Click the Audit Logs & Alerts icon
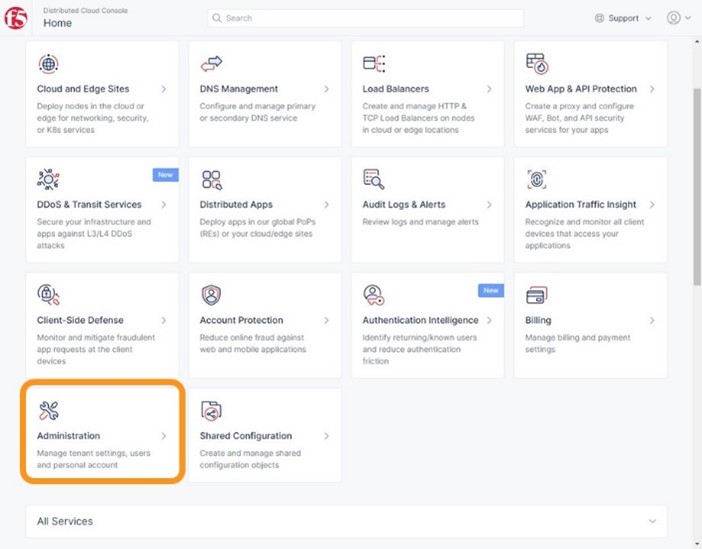702x549 pixels. coord(373,179)
